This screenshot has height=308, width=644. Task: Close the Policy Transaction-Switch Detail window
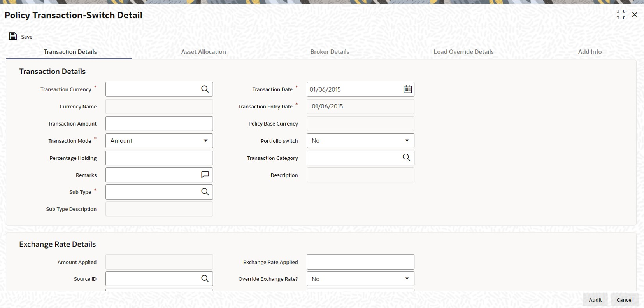(x=635, y=15)
